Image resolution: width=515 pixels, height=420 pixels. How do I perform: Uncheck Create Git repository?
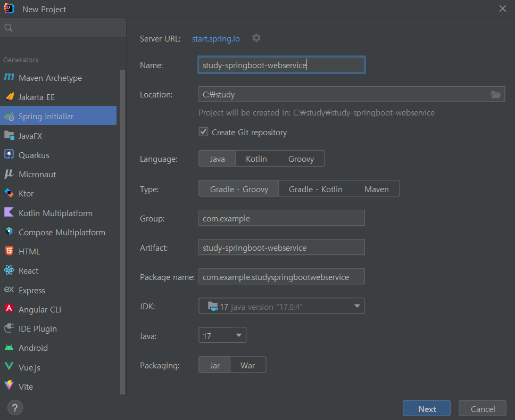click(203, 132)
